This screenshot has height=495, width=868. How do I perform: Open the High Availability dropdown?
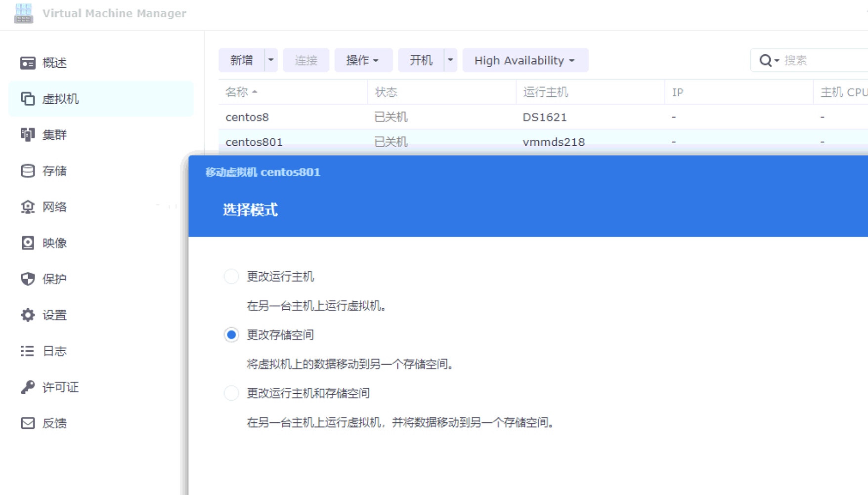tap(525, 60)
